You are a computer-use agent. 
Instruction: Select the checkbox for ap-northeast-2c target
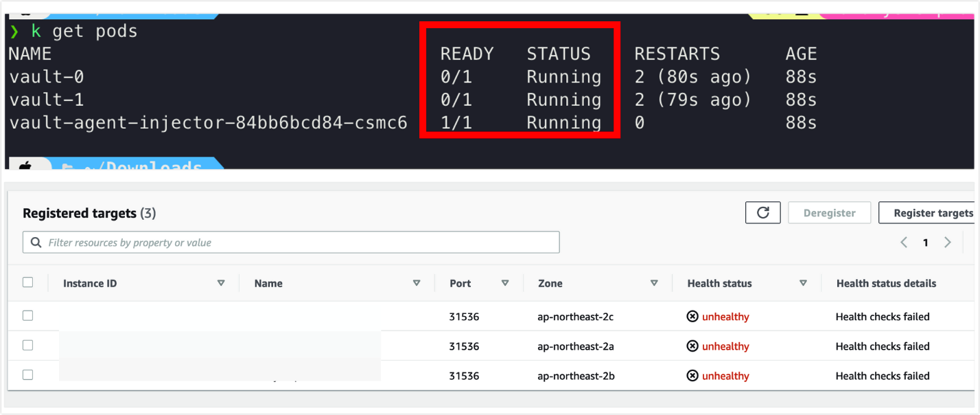28,316
